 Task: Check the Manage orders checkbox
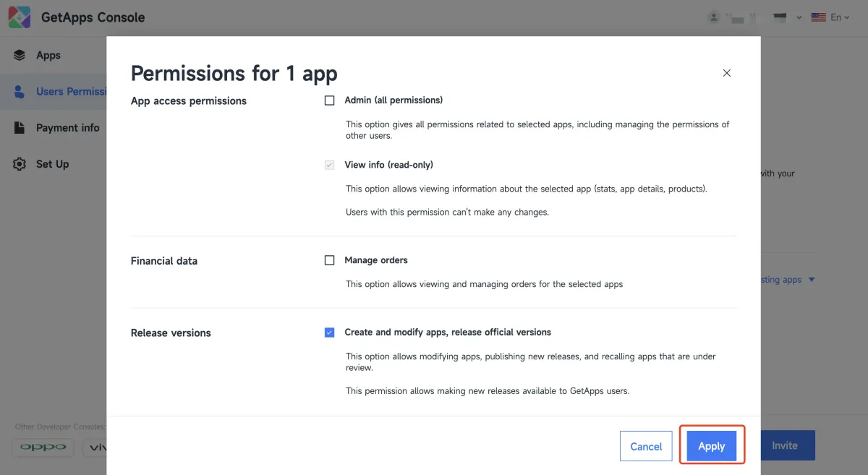coord(330,260)
